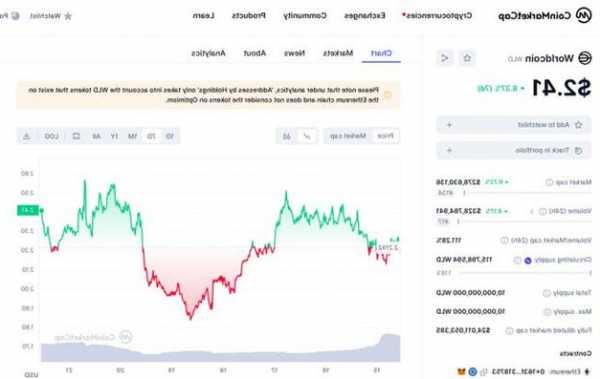Screen dimensions: 600x379
Task: Click the circulating supply progress bar
Action: pyautogui.click(x=525, y=273)
